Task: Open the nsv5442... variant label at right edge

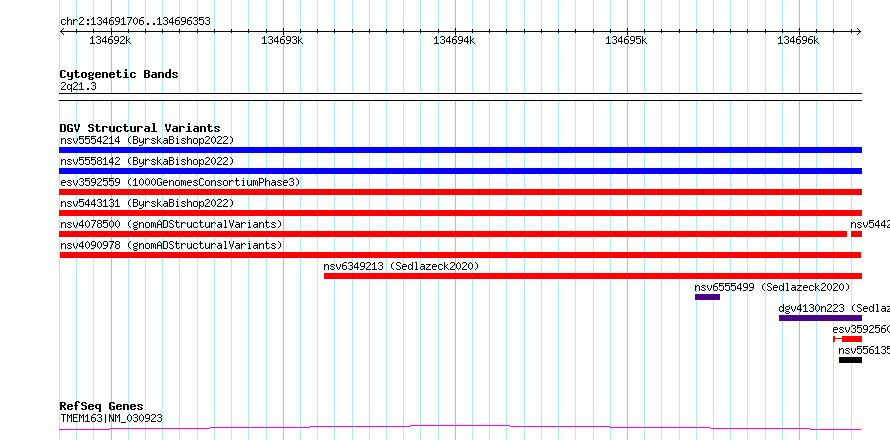Action: point(870,224)
